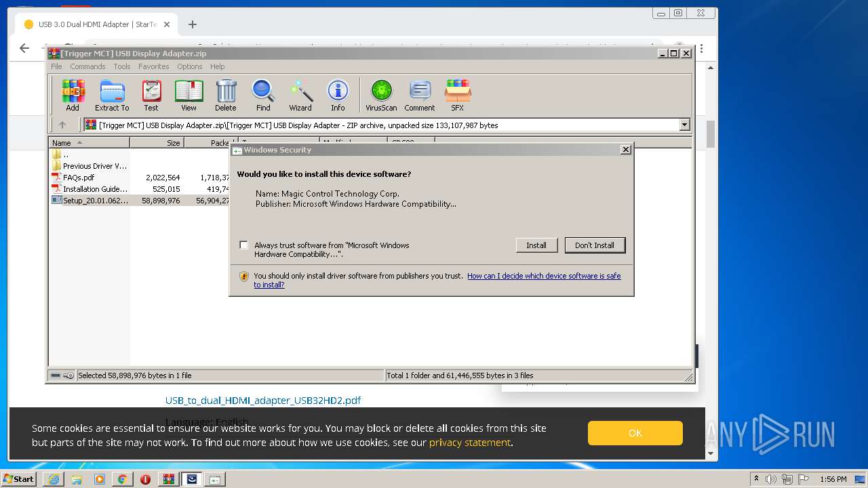
Task: Select the Previous Driver V... folder
Action: (90, 166)
